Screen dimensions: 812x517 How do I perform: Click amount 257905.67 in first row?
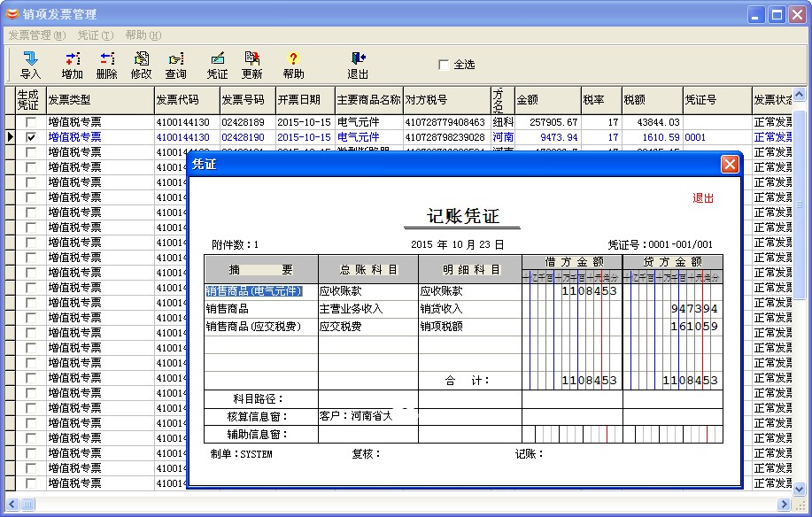click(547, 122)
